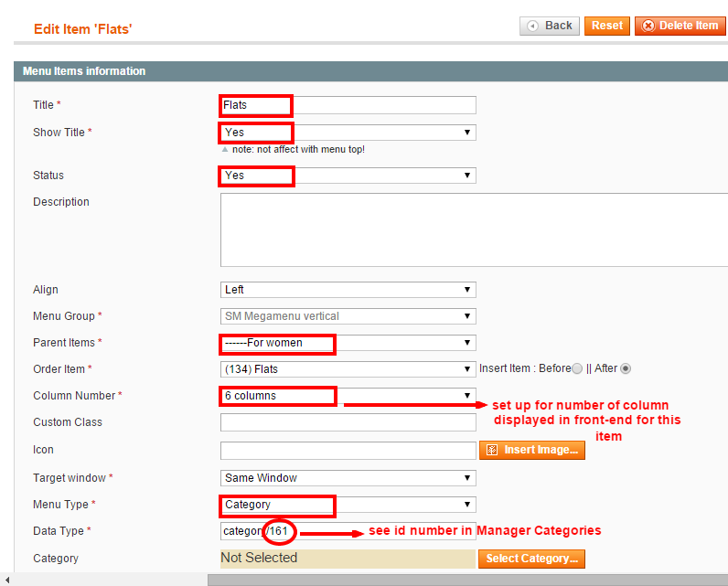
Task: Focus the Title input field
Action: pyautogui.click(x=348, y=105)
